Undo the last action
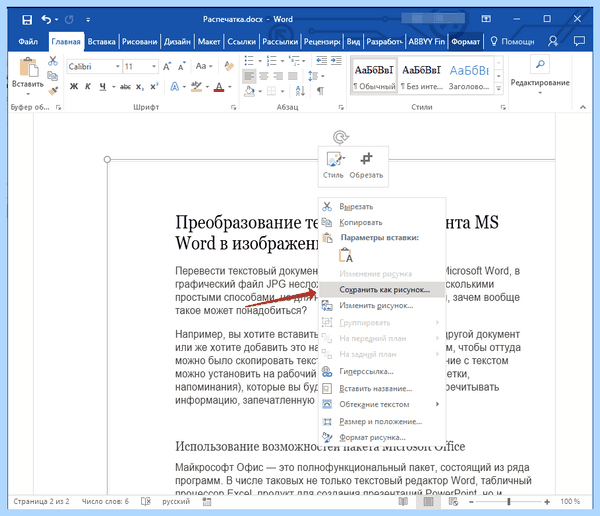600x516 pixels. pos(46,19)
